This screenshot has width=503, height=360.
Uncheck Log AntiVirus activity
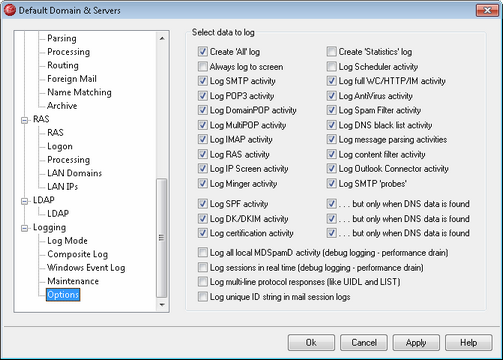tap(331, 96)
